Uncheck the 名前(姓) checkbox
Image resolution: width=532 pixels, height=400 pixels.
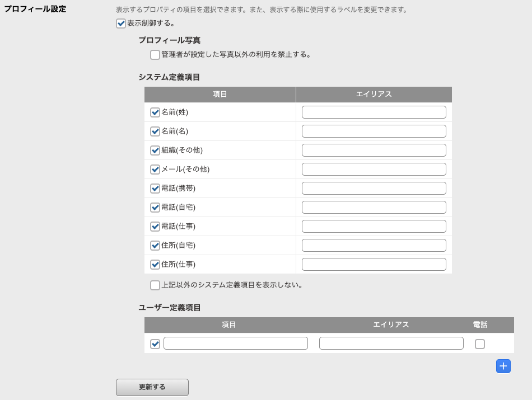coord(155,112)
